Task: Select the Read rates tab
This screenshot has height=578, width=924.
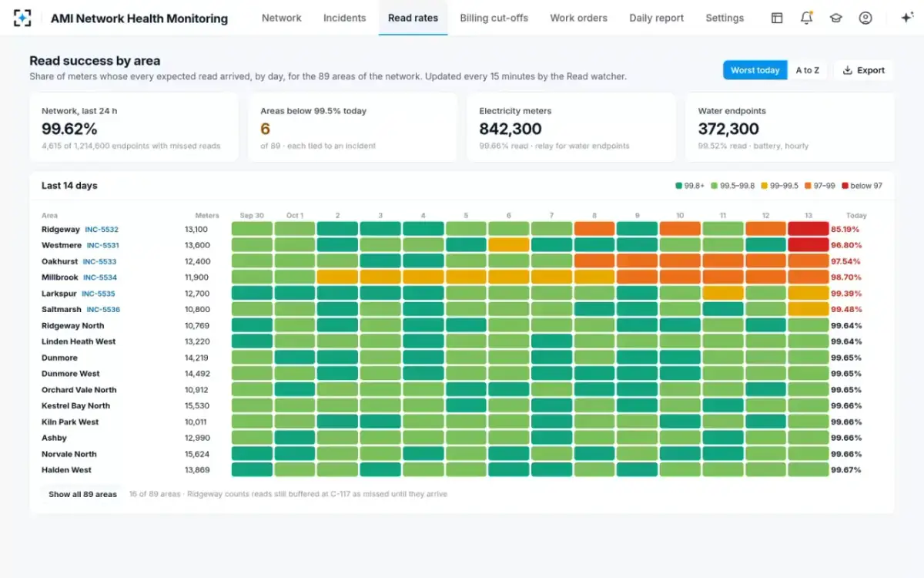Action: 413,18
